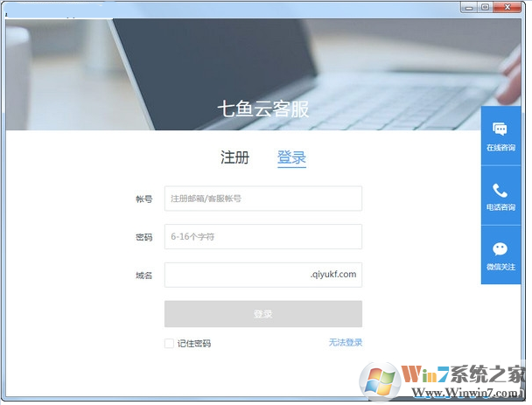
Task: Click the 域名 domain input field
Action: coord(263,275)
